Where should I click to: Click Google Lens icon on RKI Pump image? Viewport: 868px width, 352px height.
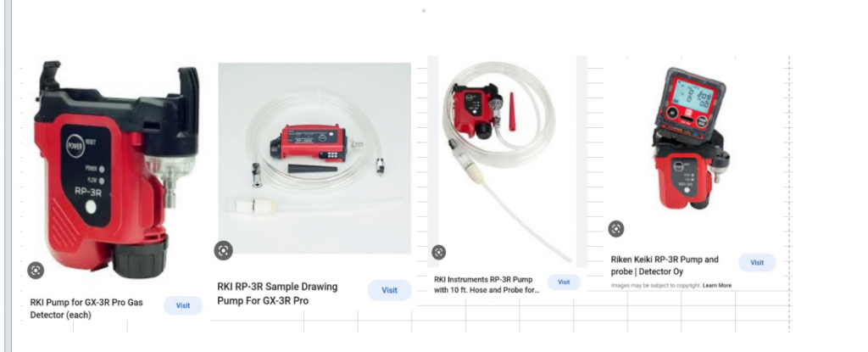point(36,270)
